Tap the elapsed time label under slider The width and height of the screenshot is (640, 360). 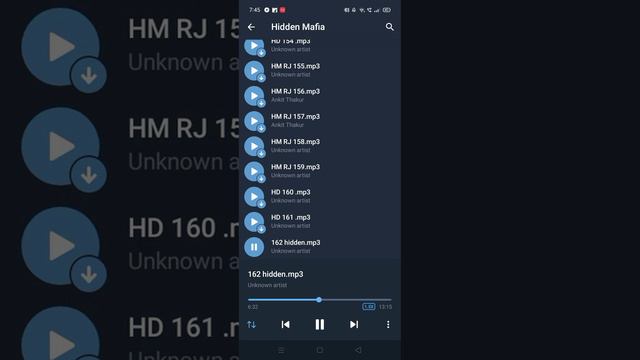pos(253,307)
